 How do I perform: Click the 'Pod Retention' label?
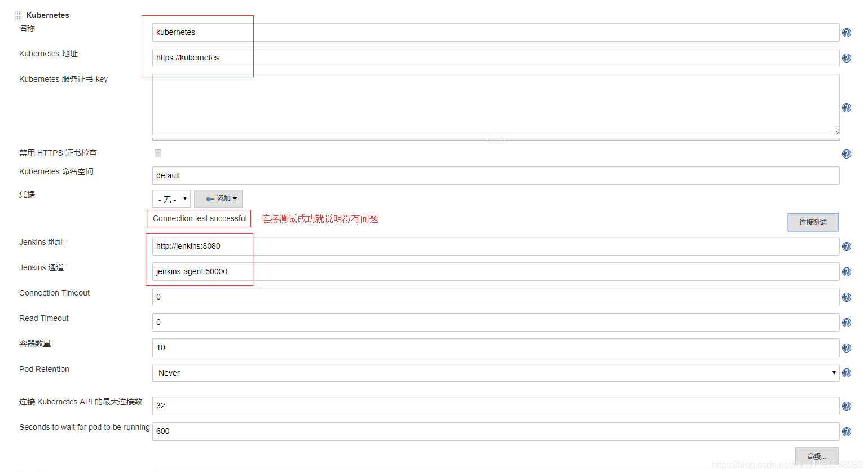44,369
